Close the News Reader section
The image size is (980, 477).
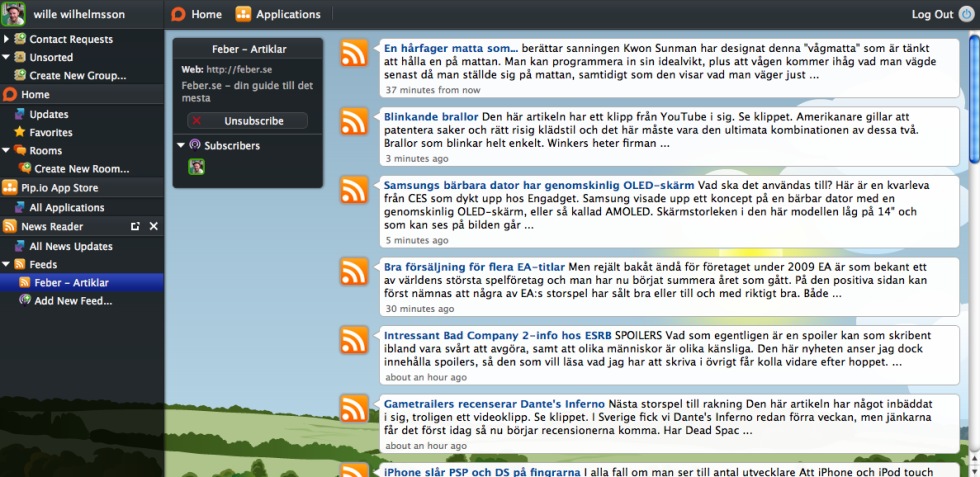pyautogui.click(x=154, y=226)
